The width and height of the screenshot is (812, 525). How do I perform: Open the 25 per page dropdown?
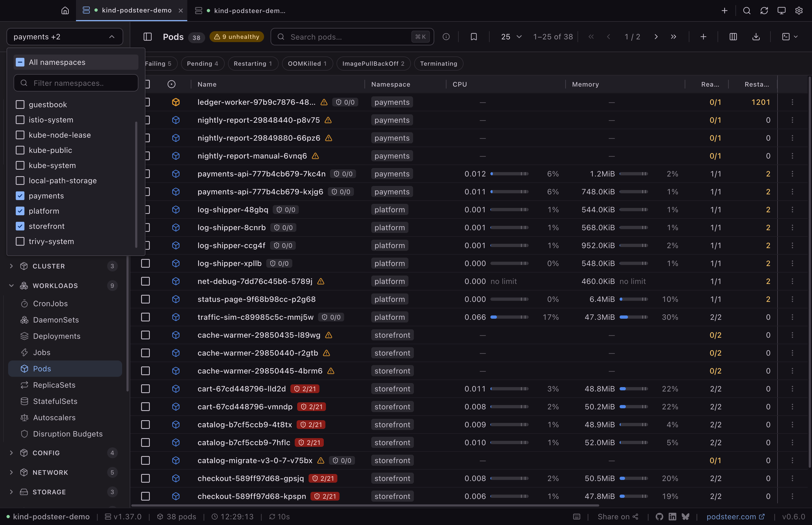tap(511, 37)
